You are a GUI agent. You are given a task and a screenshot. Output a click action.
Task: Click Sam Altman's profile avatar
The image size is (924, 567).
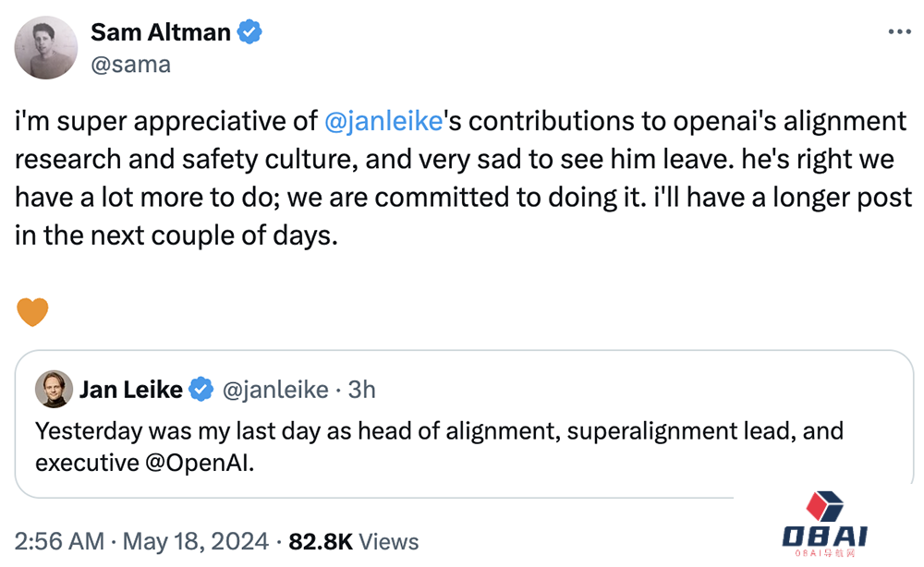pyautogui.click(x=46, y=48)
